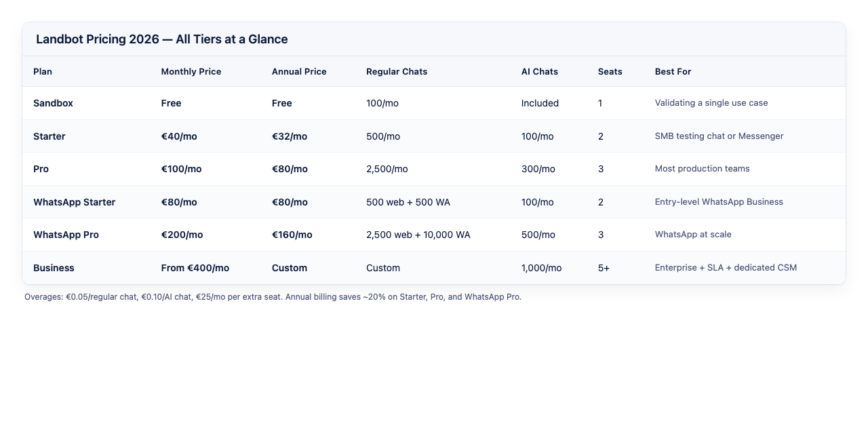
Task: Click the Overages footnote text
Action: tap(273, 297)
